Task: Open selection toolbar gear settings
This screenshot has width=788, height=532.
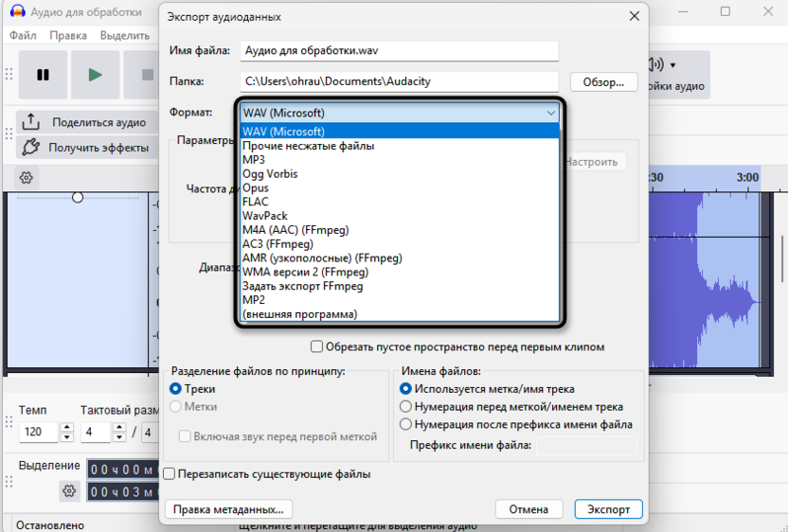Action: 69,490
